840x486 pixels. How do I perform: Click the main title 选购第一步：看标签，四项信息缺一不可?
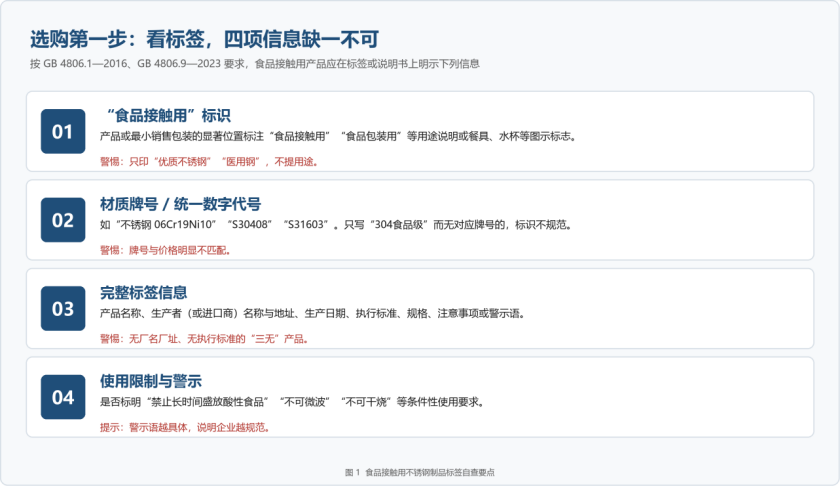(204, 39)
